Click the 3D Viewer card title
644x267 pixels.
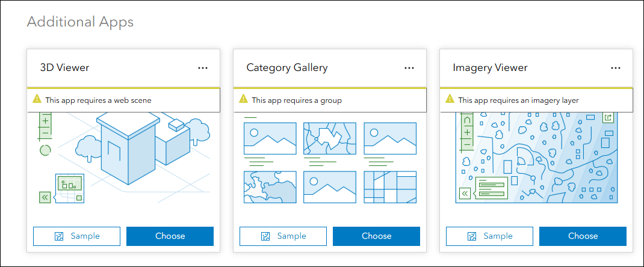[64, 67]
